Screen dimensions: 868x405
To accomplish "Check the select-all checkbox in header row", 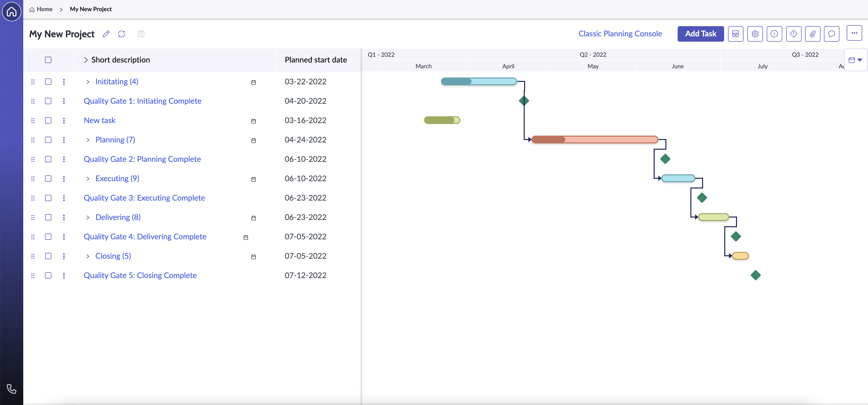I will point(48,60).
